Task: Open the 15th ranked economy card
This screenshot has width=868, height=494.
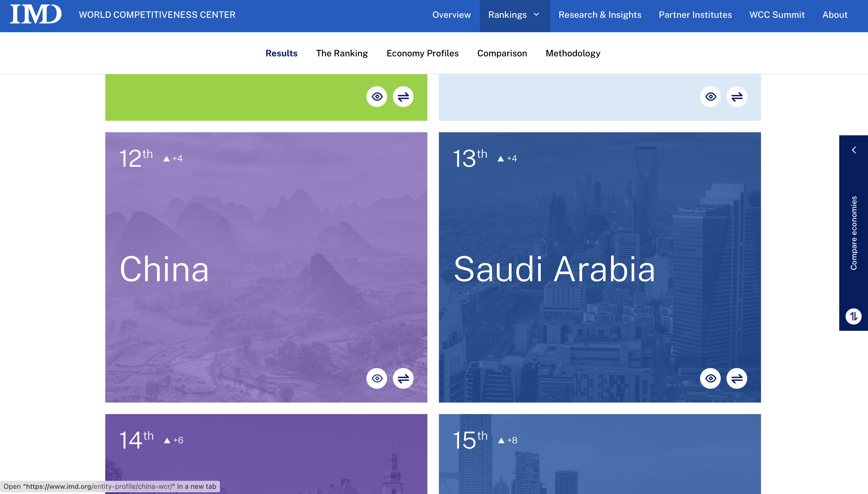Action: (x=600, y=454)
